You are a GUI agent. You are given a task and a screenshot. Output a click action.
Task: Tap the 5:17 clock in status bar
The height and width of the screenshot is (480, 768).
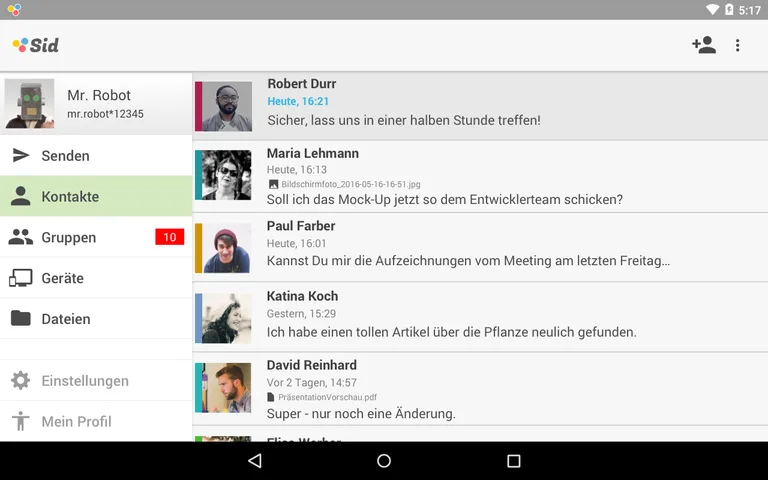(x=749, y=10)
